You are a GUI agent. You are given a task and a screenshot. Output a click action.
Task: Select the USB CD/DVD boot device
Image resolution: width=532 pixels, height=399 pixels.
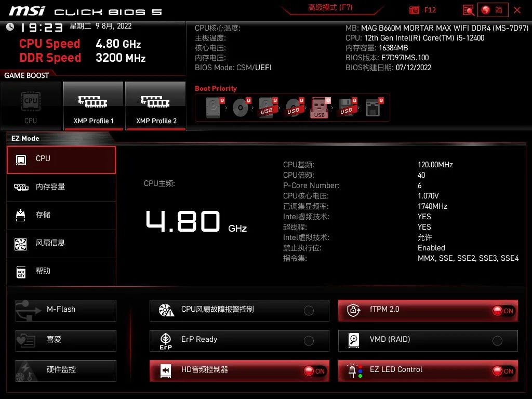(294, 108)
